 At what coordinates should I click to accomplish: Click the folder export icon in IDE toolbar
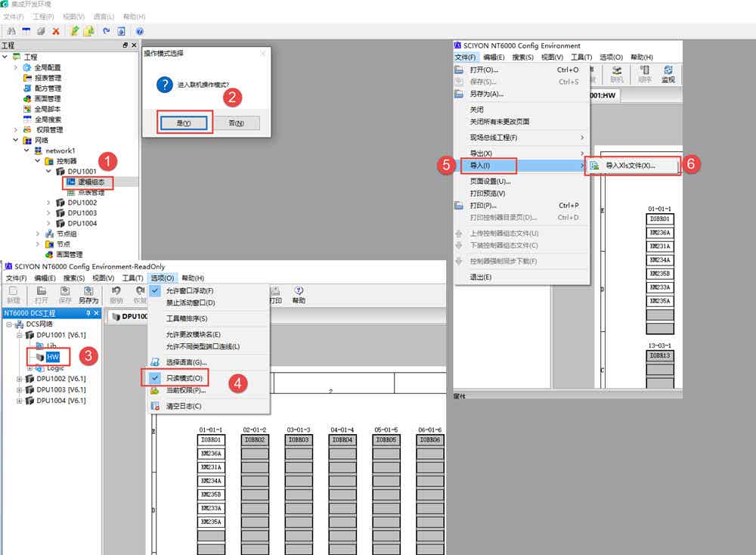click(88, 31)
